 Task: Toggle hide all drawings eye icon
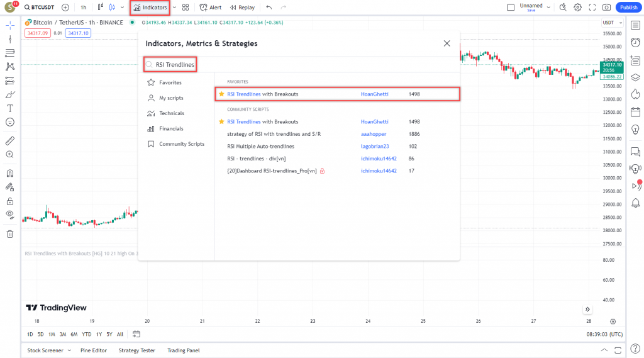pos(9,215)
